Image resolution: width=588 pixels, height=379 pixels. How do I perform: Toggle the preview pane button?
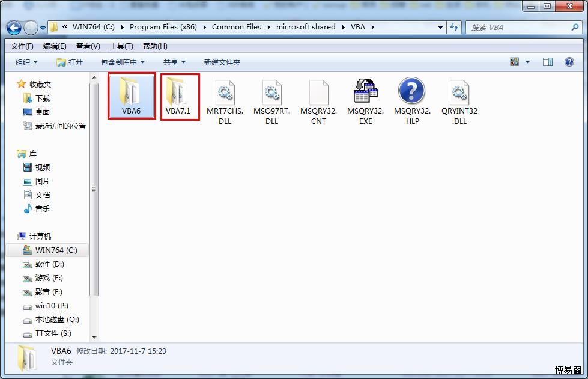pos(547,62)
